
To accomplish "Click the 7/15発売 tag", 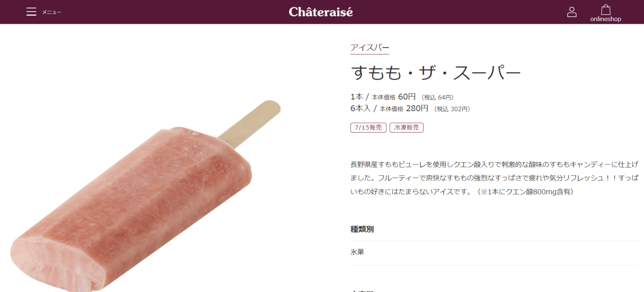I will tap(368, 127).
